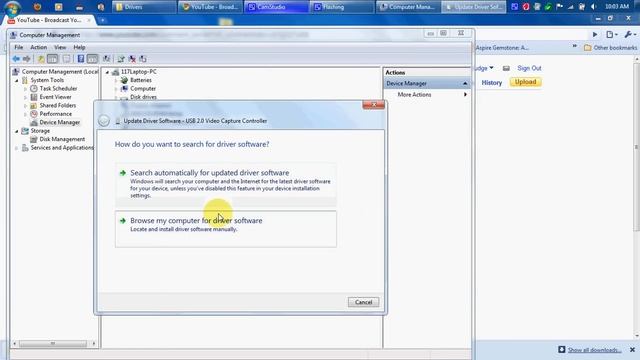The image size is (640, 360).
Task: Click the yellow Upload button on YouTube
Action: click(525, 82)
